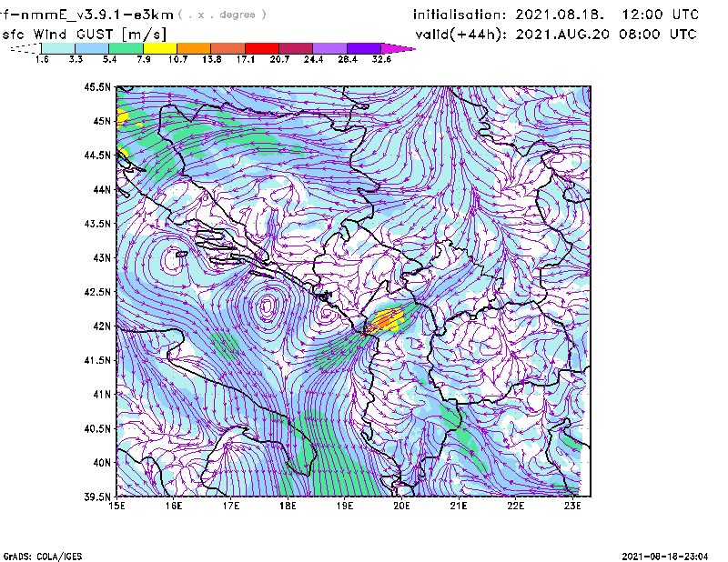
Task: Click the small vortex center near 43N 16E
Action: [170, 260]
